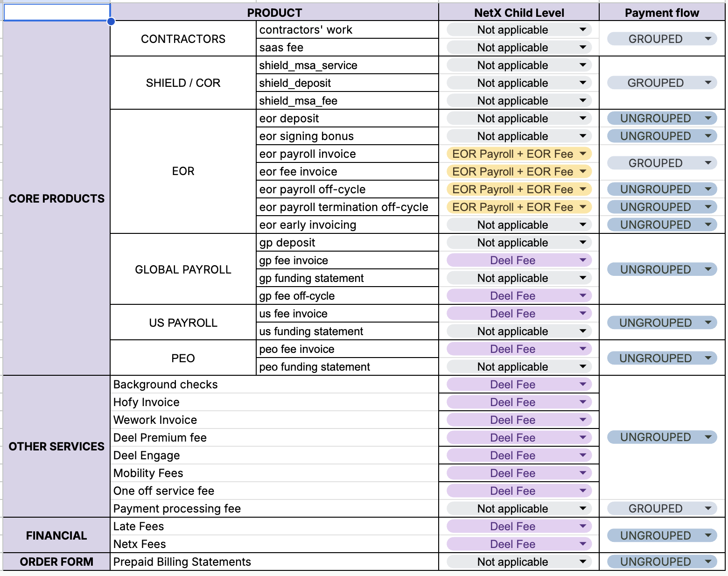Click the Payment flow column header

(662, 13)
